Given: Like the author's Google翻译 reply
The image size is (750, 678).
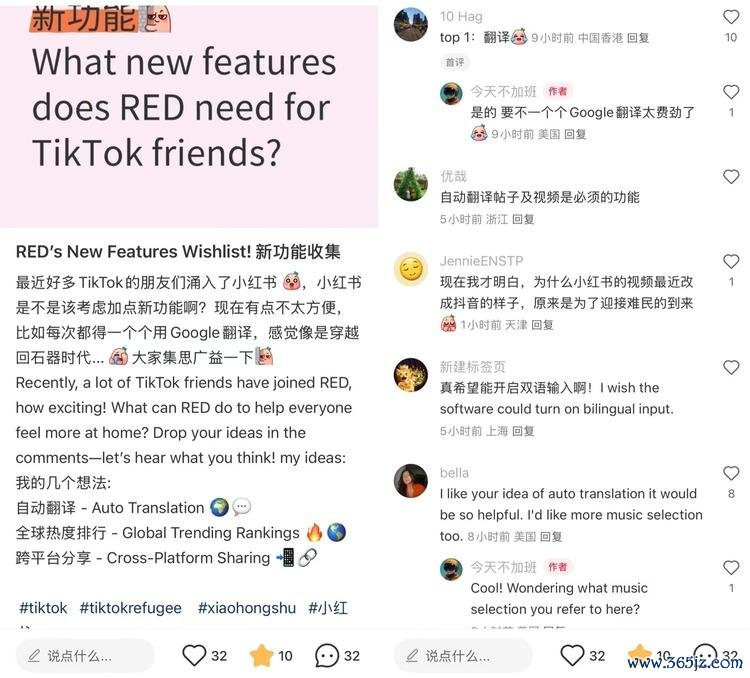Looking at the screenshot, I should click(730, 91).
